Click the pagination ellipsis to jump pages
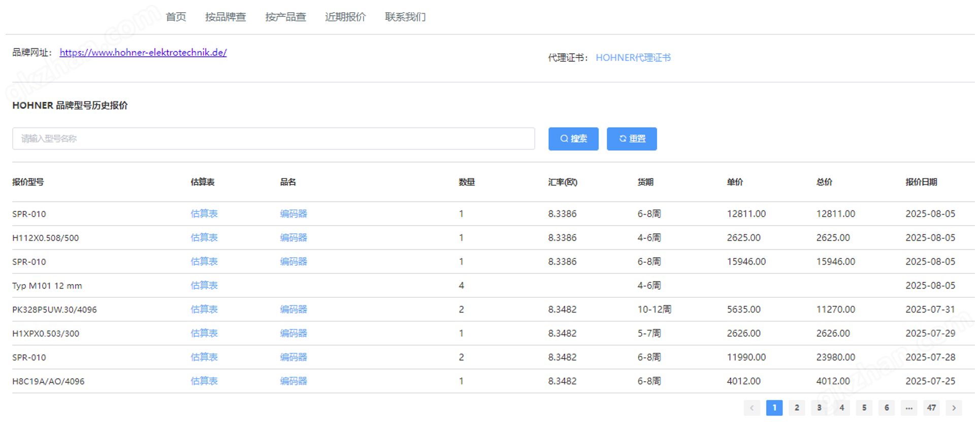This screenshot has height=422, width=980. [909, 408]
